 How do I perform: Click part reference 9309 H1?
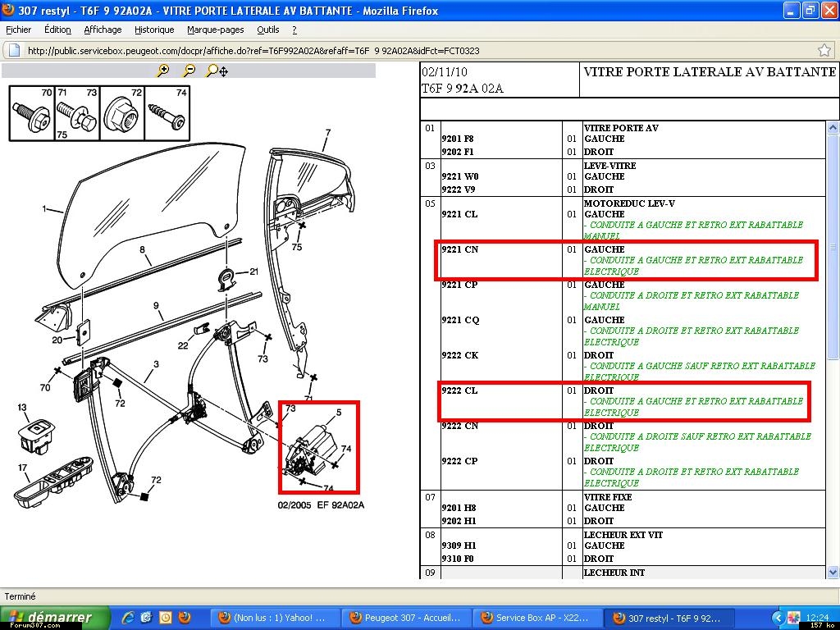[459, 546]
